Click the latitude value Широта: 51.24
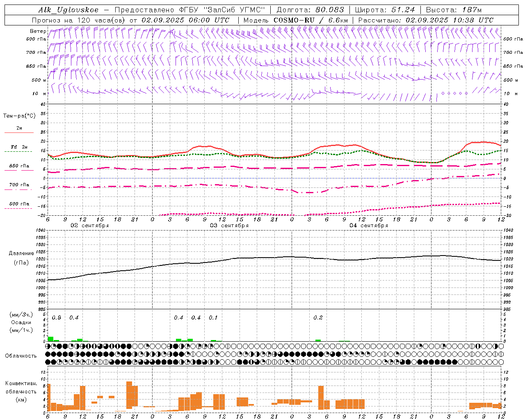Image resolution: width=525 pixels, height=420 pixels. click(x=385, y=10)
